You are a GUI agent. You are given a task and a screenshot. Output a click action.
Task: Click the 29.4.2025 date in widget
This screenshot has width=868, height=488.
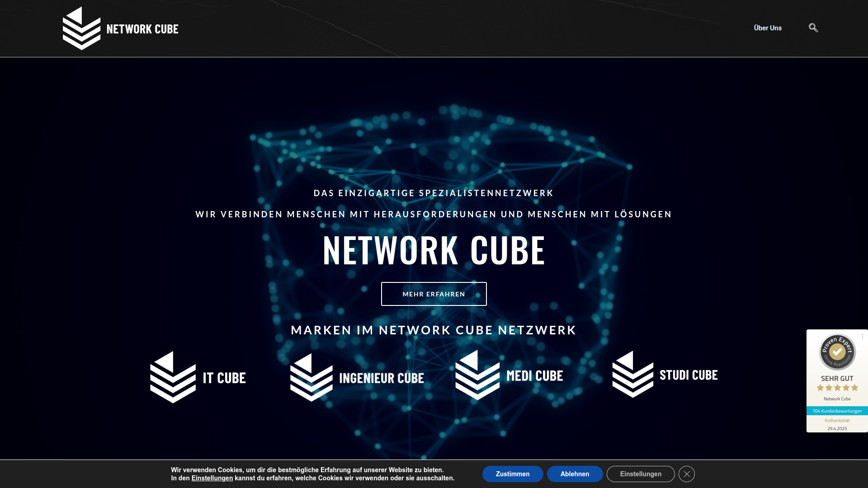pyautogui.click(x=837, y=428)
